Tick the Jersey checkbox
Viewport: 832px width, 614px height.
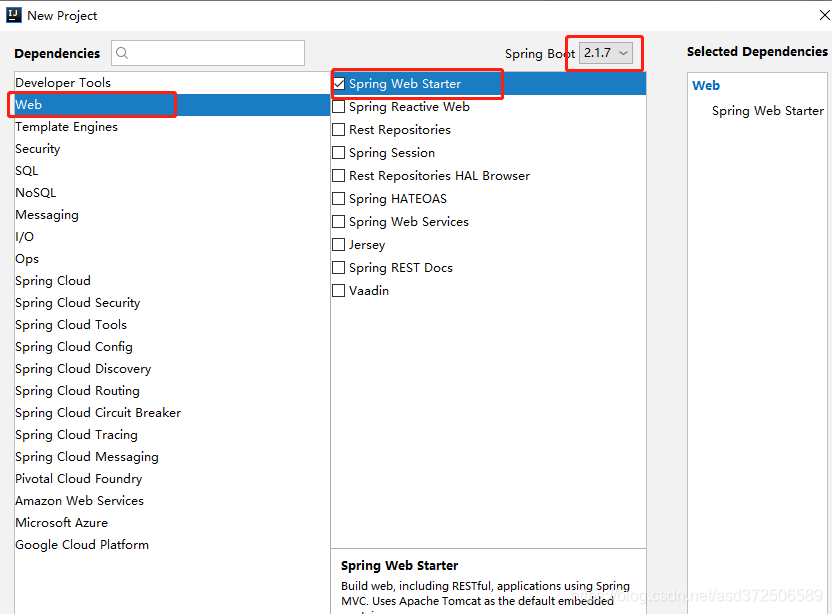339,245
